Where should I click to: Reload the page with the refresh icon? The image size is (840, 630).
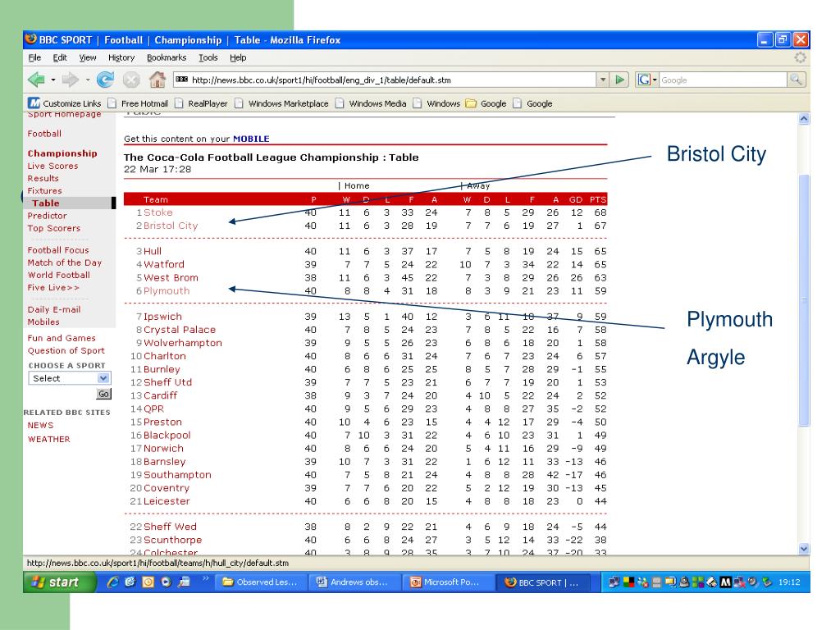click(x=105, y=80)
